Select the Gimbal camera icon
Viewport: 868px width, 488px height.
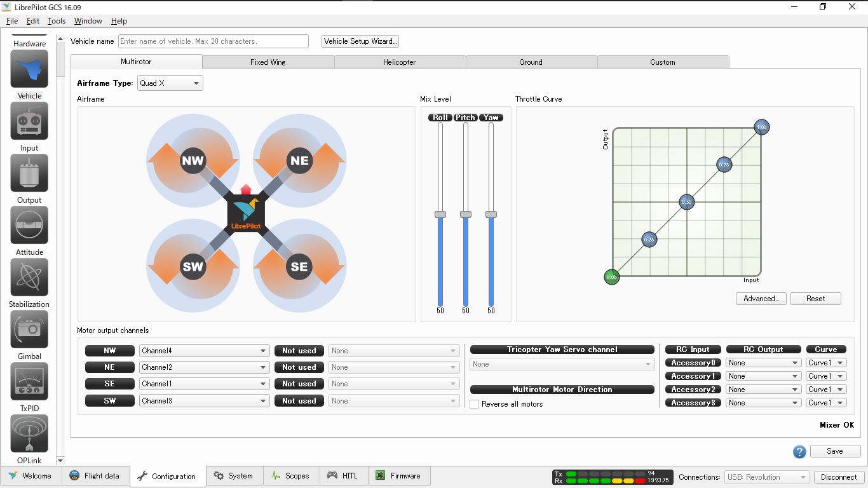(29, 329)
